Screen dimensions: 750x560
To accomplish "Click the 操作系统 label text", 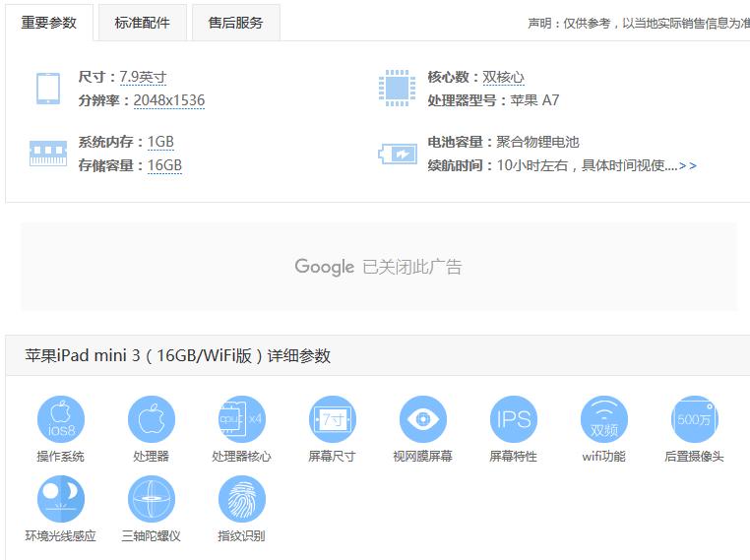I will click(61, 457).
